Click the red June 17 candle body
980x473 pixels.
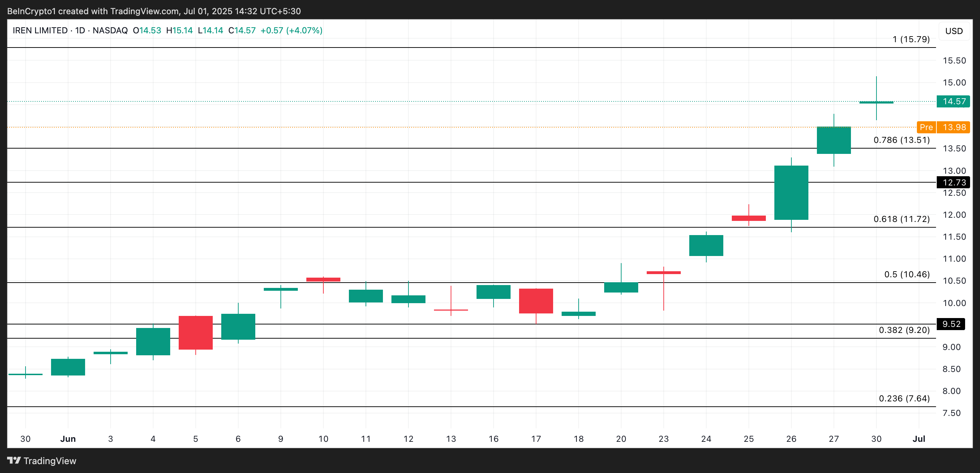click(536, 301)
